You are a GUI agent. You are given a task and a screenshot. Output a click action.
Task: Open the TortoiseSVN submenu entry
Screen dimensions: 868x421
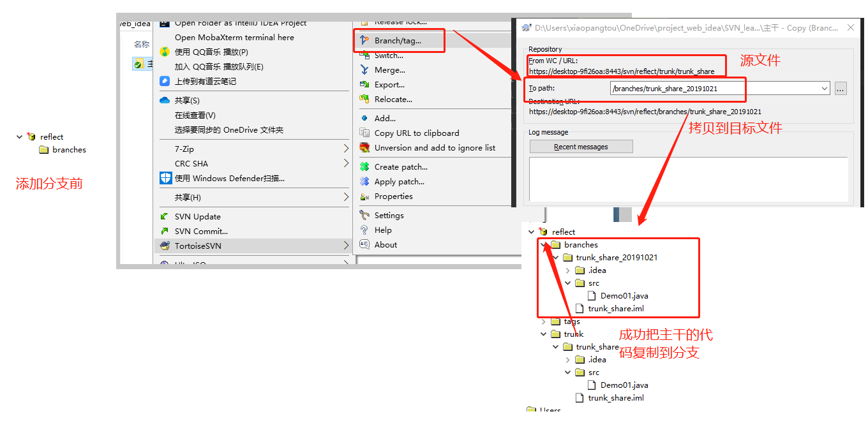254,246
